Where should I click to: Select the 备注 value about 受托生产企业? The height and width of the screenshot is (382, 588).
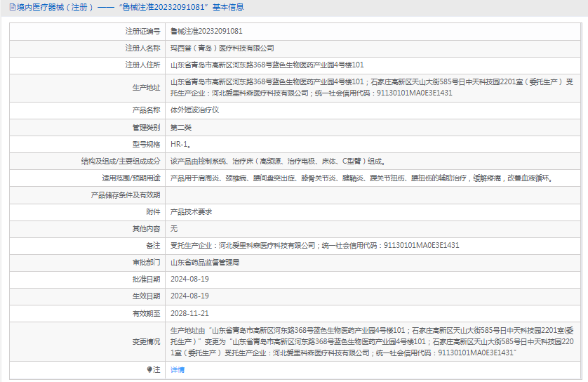(x=314, y=245)
